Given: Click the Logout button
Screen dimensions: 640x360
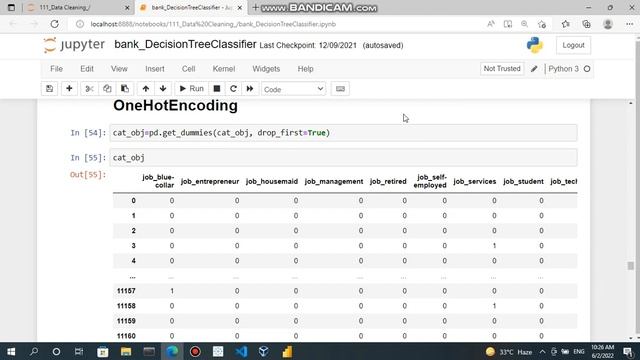Looking at the screenshot, I should tap(573, 45).
